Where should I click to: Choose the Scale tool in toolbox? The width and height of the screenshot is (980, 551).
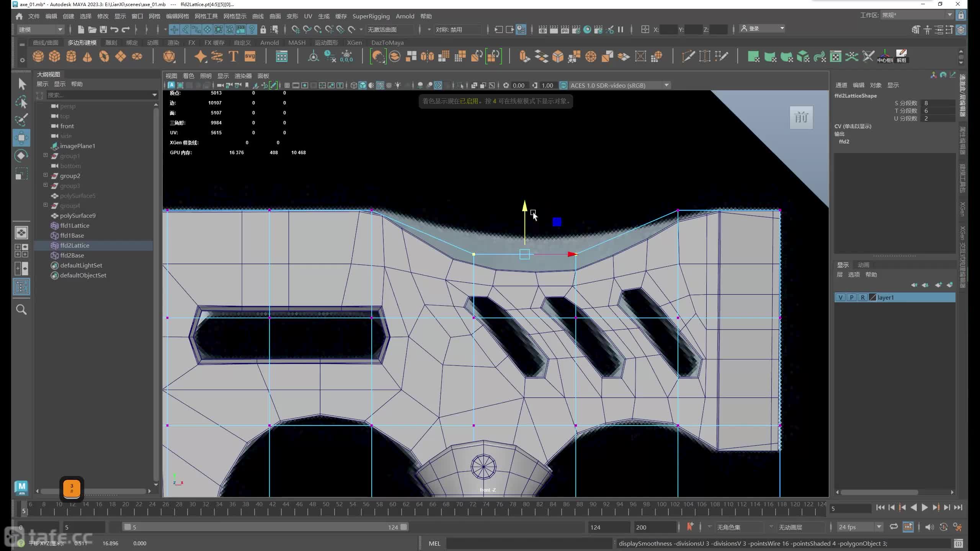21,174
